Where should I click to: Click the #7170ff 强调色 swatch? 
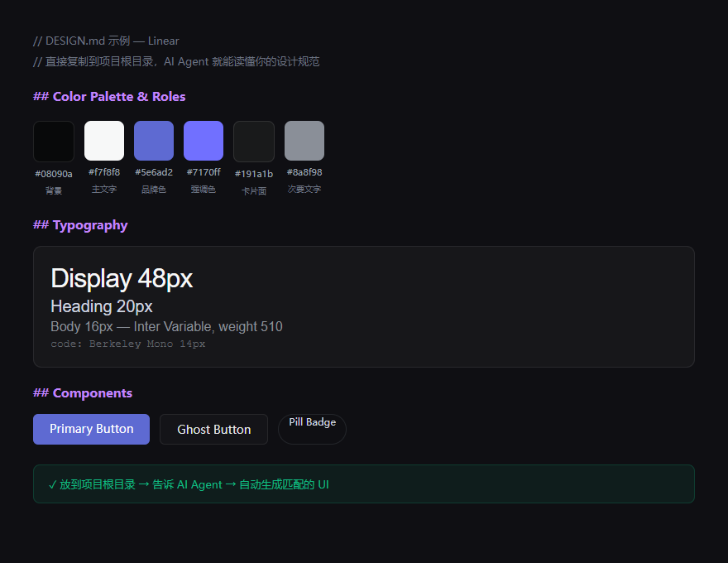click(x=204, y=141)
